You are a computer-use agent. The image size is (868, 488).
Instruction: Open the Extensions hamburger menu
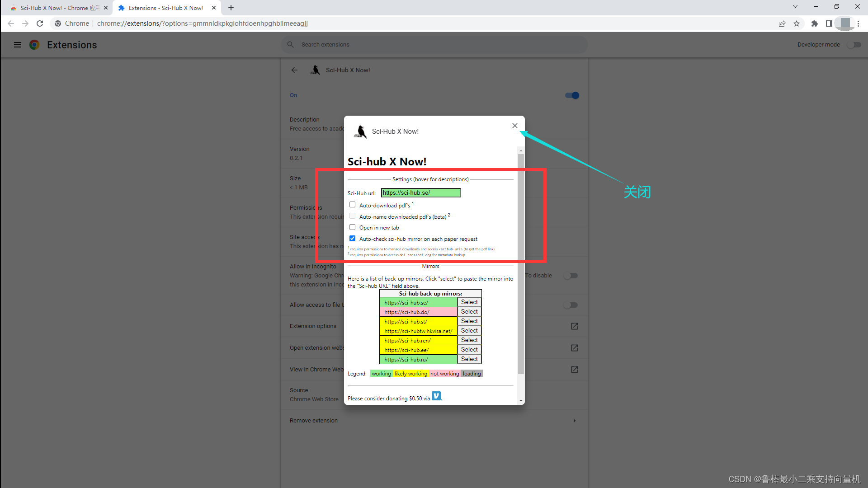18,45
